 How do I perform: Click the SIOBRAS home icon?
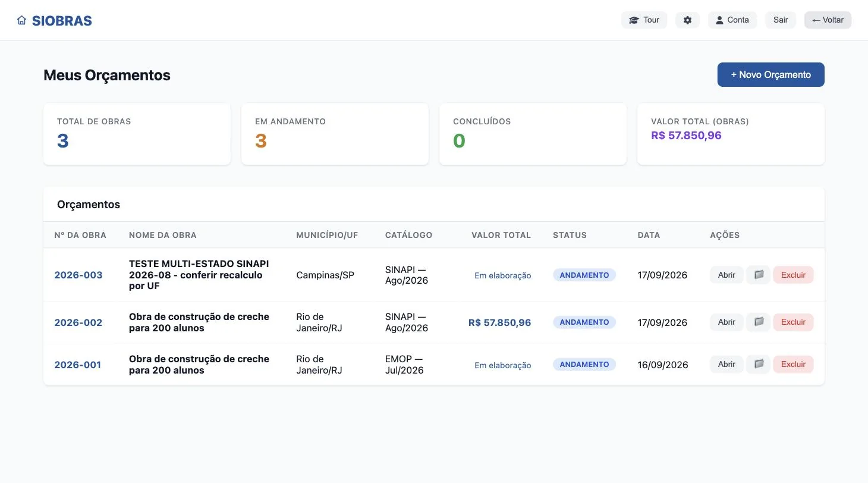[x=22, y=20]
